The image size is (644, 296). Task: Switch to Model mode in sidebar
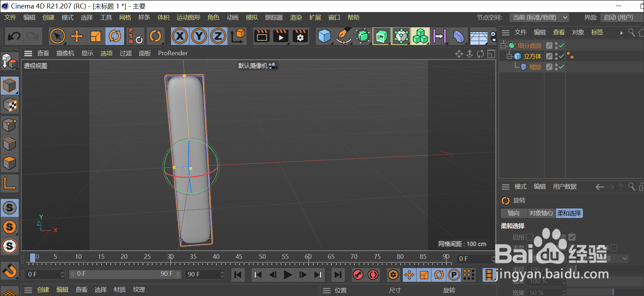10,86
